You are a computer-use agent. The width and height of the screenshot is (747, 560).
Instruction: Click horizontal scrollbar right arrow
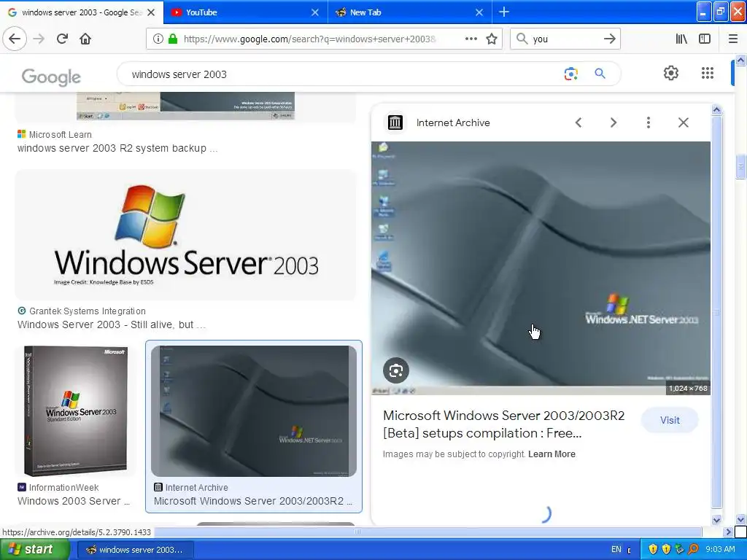727,532
